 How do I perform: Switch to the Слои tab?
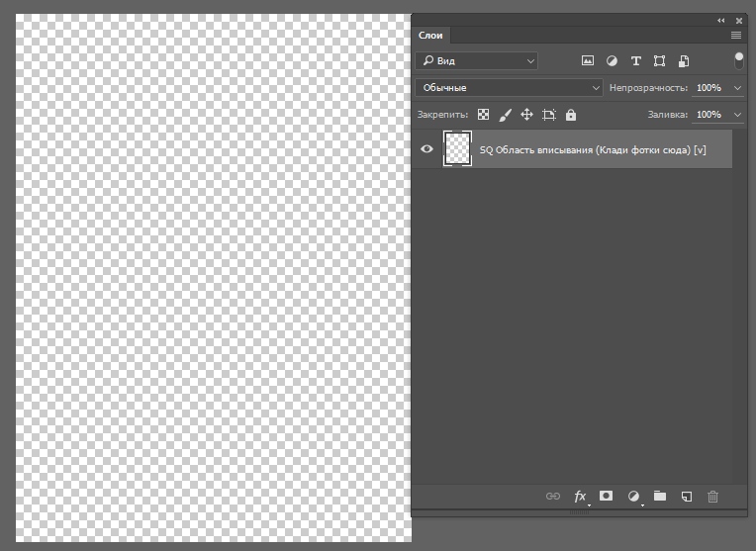click(430, 36)
